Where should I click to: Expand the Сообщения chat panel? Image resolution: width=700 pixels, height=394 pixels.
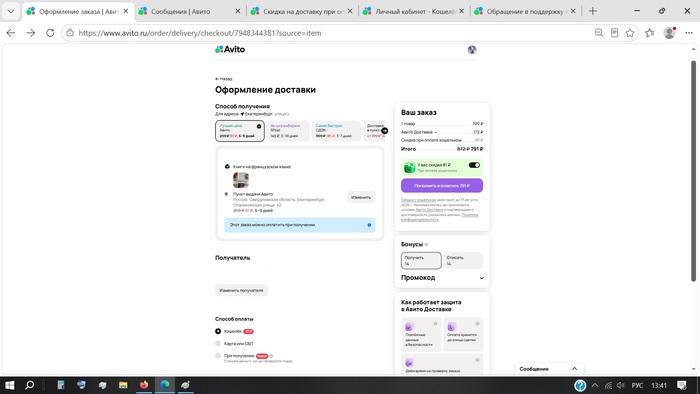pyautogui.click(x=549, y=369)
